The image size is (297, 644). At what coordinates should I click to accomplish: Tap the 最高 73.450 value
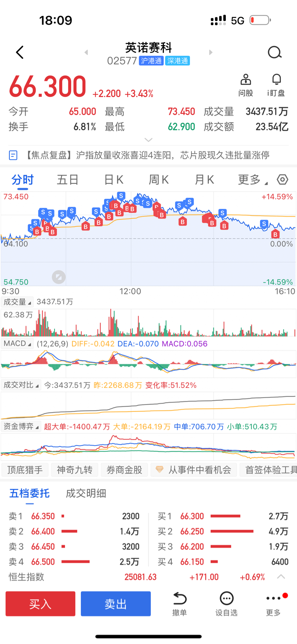tap(181, 112)
